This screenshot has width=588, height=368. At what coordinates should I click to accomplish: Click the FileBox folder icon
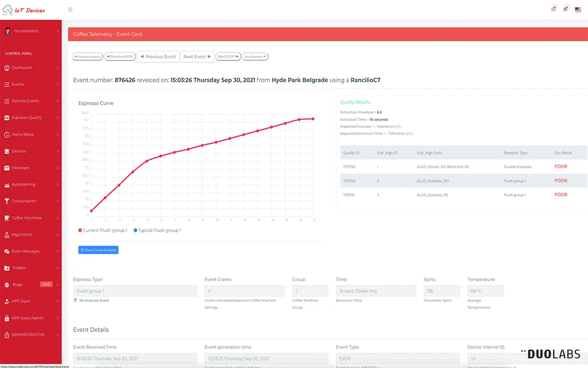click(7, 268)
